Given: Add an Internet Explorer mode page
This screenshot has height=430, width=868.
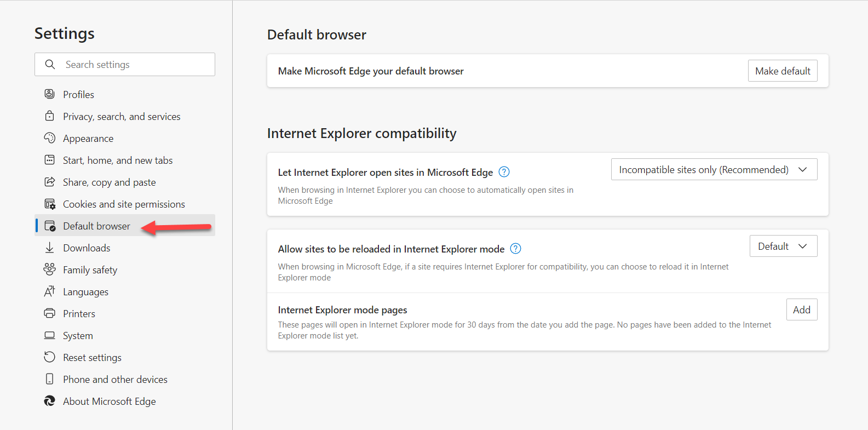Looking at the screenshot, I should [x=801, y=310].
